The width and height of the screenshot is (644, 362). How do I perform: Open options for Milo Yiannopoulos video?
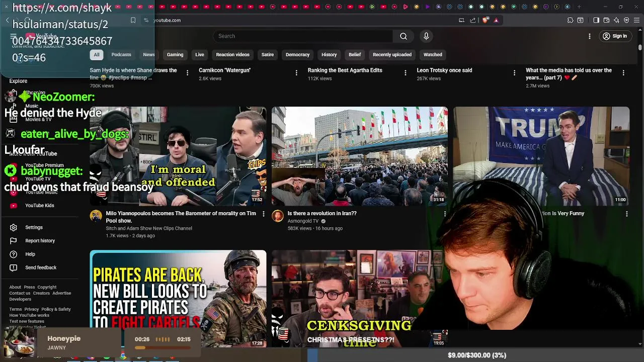pyautogui.click(x=263, y=214)
